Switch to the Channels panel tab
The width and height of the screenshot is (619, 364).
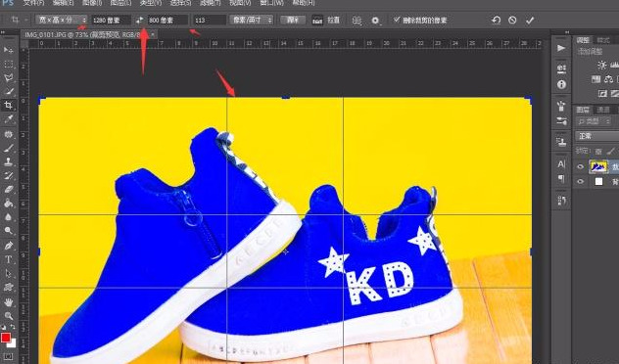coord(602,110)
